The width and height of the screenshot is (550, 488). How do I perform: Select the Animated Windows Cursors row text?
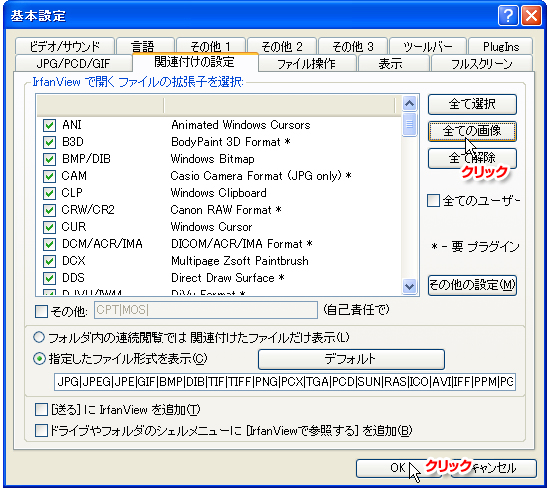point(241,125)
